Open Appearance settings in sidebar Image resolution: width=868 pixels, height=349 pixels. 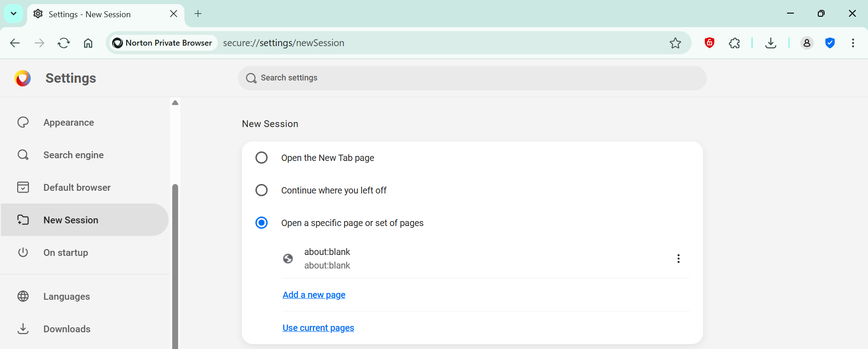[69, 123]
